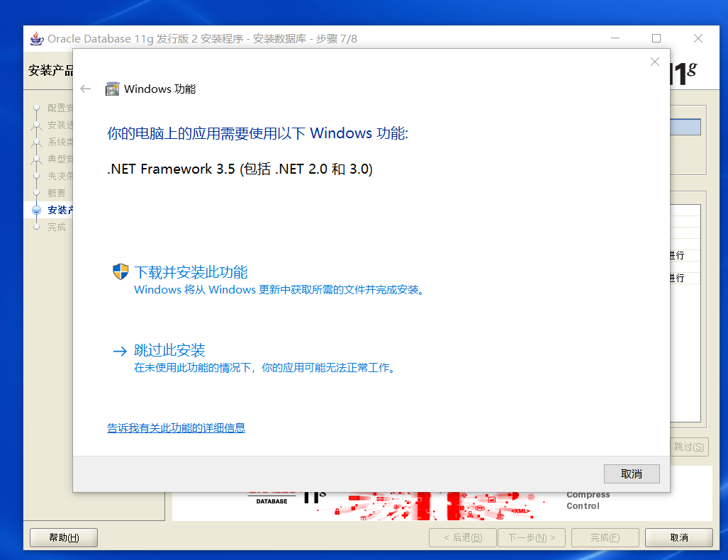Select 完成 step in installer sidebar

coord(57,227)
